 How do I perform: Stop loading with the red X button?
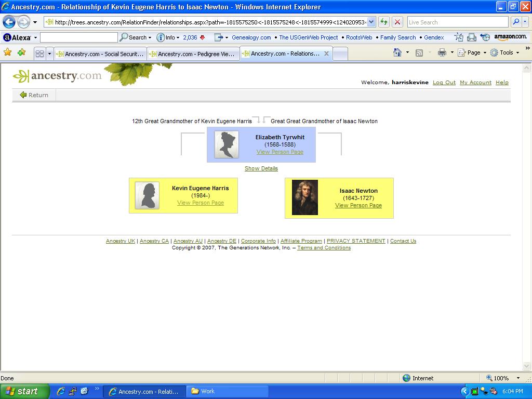(x=397, y=22)
